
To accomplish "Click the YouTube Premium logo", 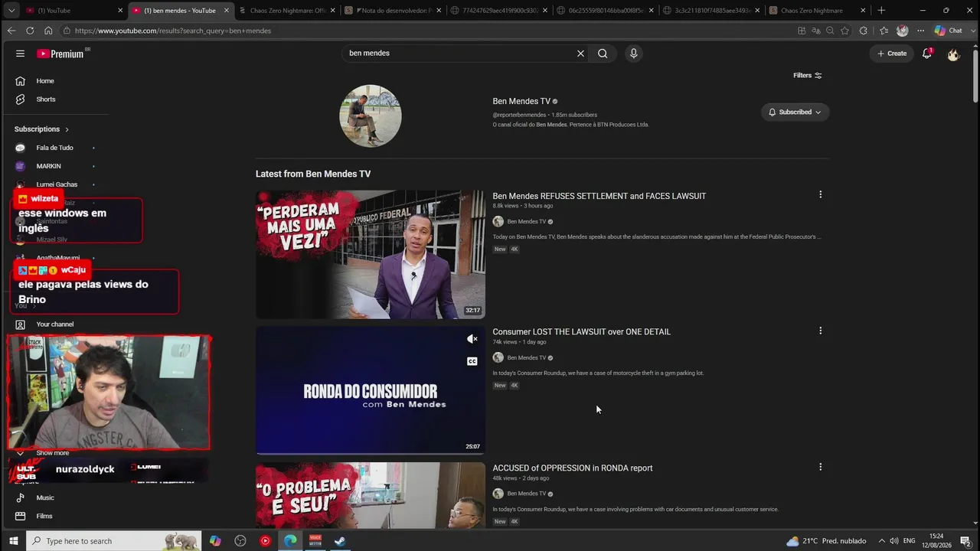I will [x=61, y=54].
